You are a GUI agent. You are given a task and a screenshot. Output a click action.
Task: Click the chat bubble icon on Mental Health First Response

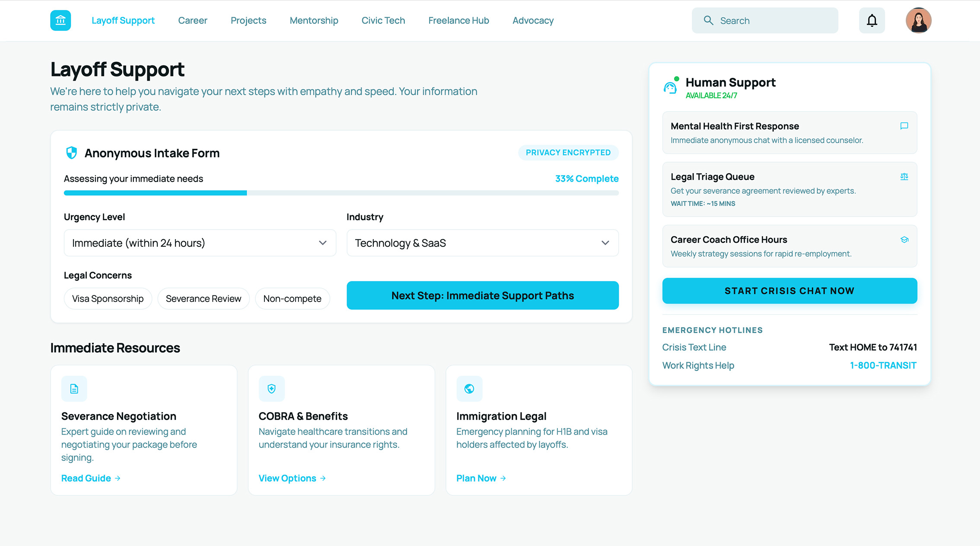tap(904, 126)
